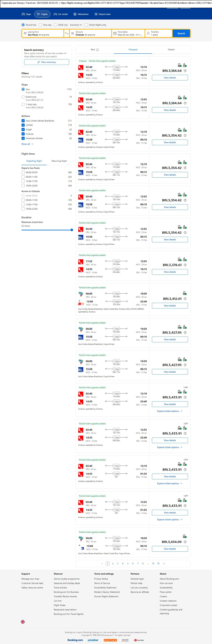212x644 pixels.
Task: Enable the Direct flights only checkbox
Action: (x=86, y=25)
